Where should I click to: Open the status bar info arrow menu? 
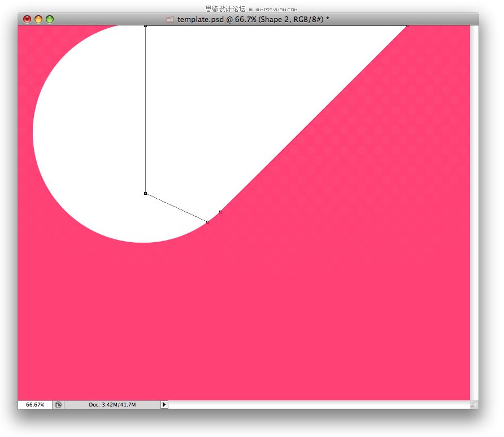[164, 405]
